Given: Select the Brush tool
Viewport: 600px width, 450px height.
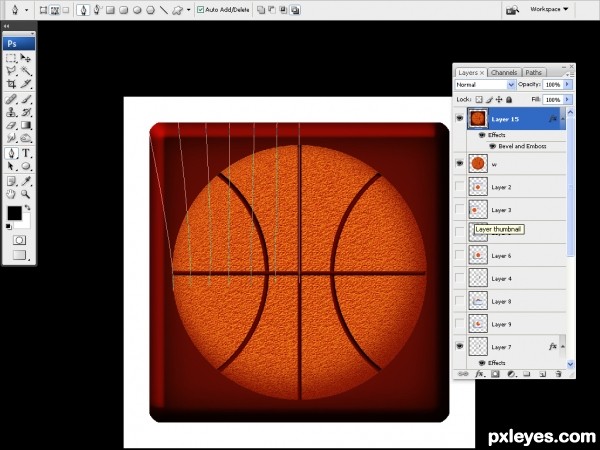Looking at the screenshot, I should coord(26,99).
